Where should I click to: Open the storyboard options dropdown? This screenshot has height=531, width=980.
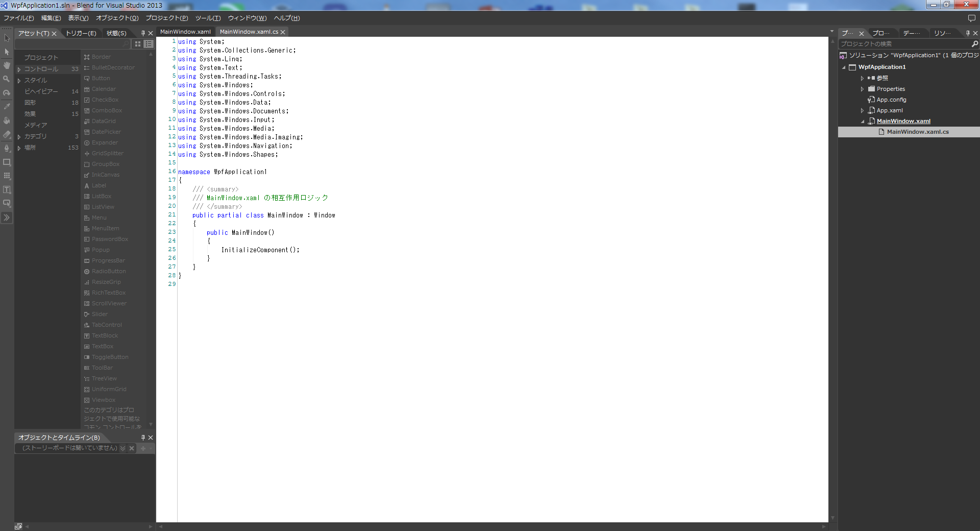(x=122, y=448)
